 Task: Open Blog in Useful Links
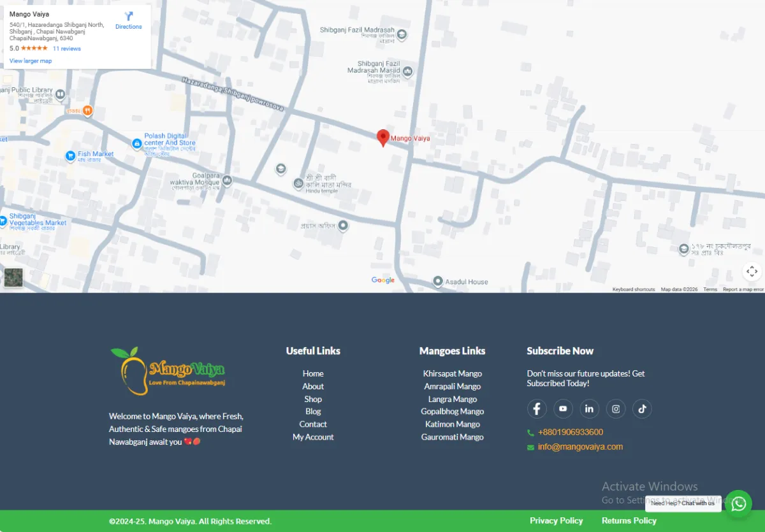tap(313, 412)
